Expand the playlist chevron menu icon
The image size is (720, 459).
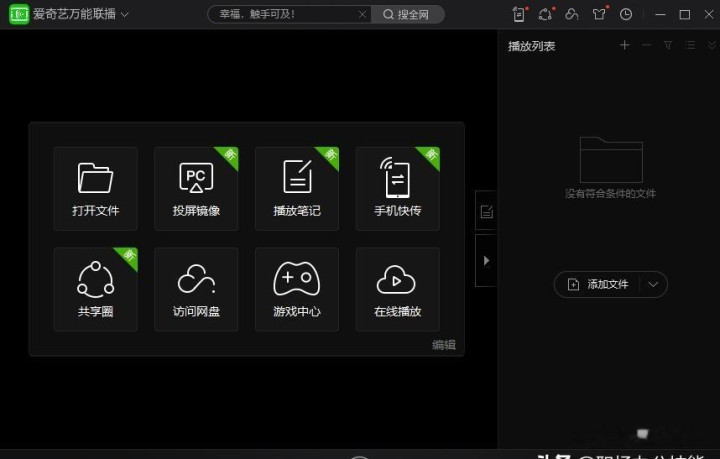point(712,45)
